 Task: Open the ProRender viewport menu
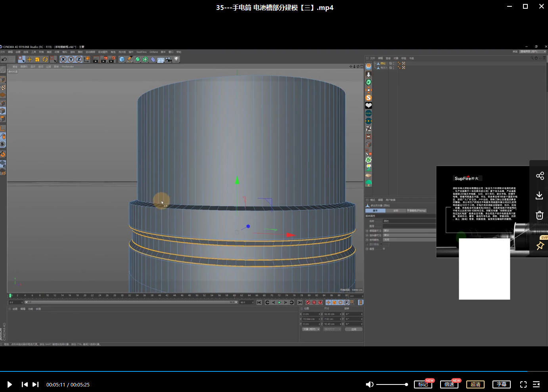68,67
